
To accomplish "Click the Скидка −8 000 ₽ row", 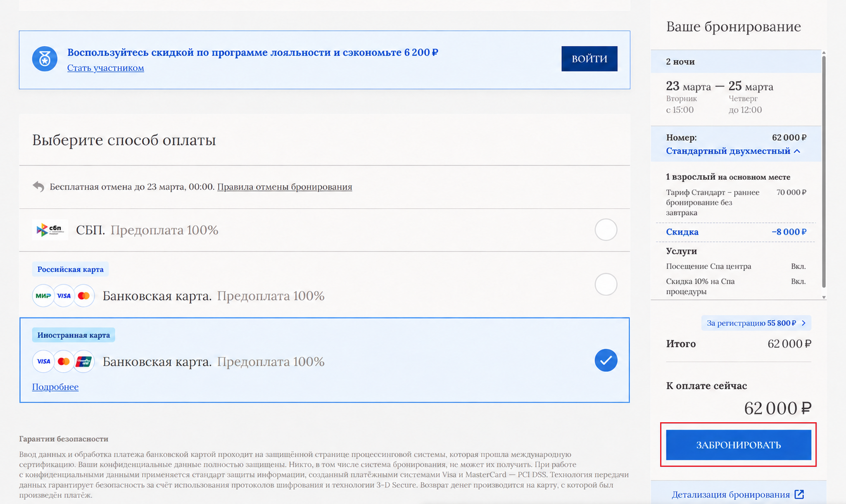I will (x=736, y=232).
